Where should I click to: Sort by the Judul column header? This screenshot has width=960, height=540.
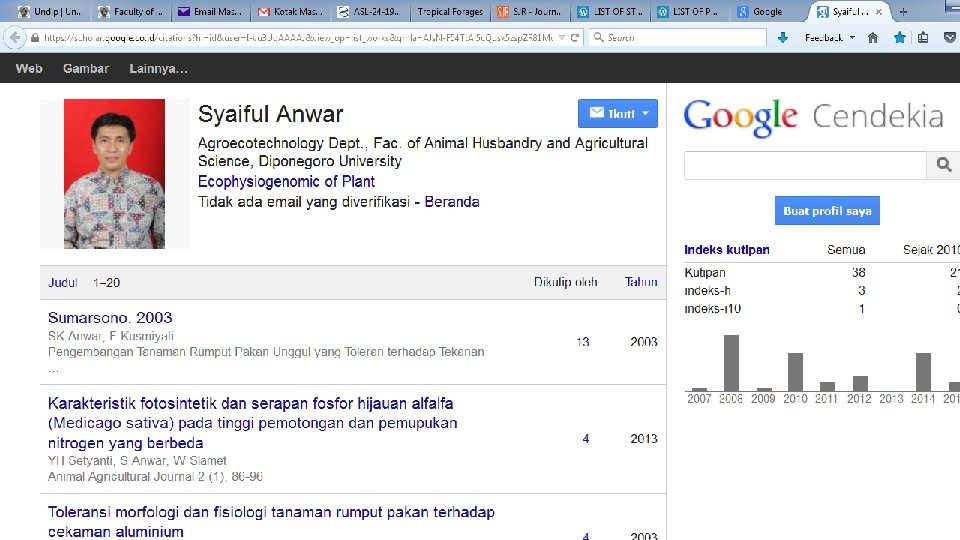click(x=62, y=283)
